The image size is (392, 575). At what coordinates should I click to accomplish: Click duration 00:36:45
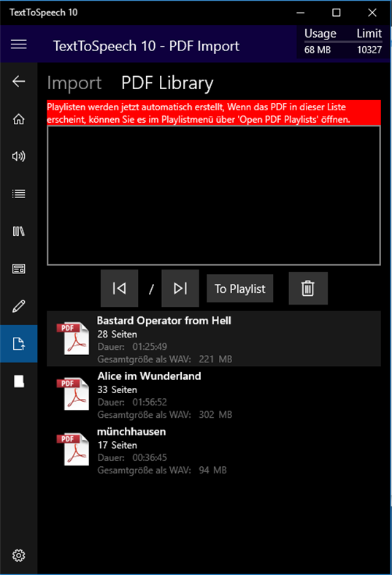[150, 457]
